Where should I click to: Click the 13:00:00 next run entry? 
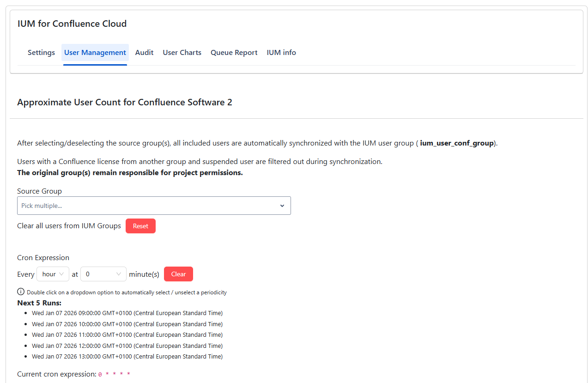[x=127, y=357]
